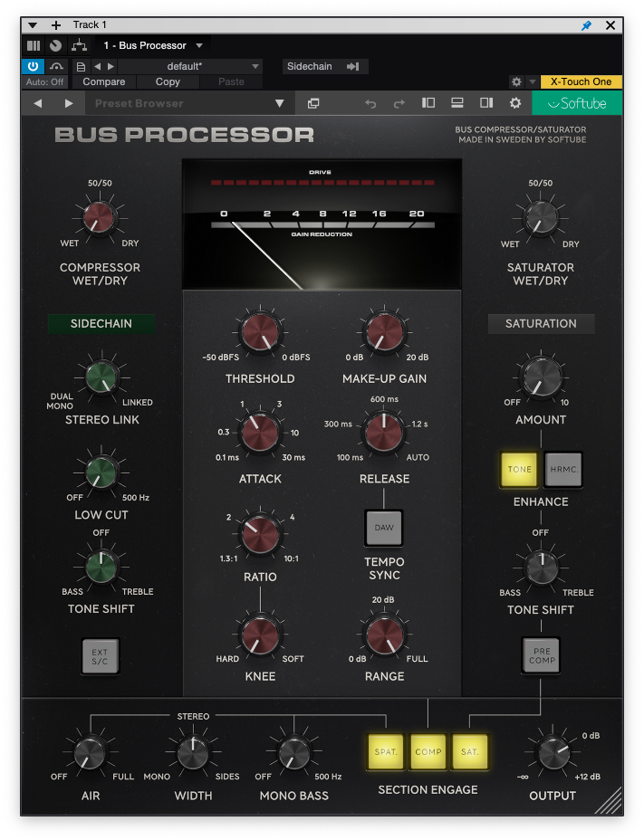Viewport: 644px width, 840px height.
Task: Click the automation mode icon beside power button
Action: coord(56,66)
